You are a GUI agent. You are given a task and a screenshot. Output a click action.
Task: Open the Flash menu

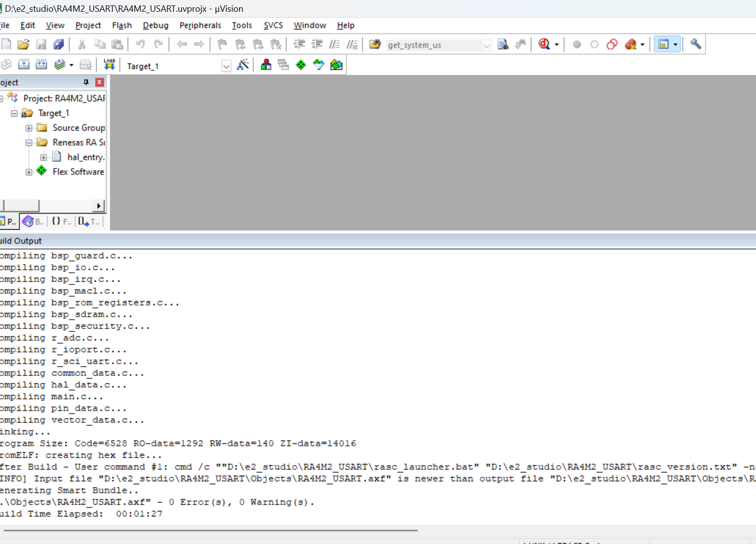[122, 25]
